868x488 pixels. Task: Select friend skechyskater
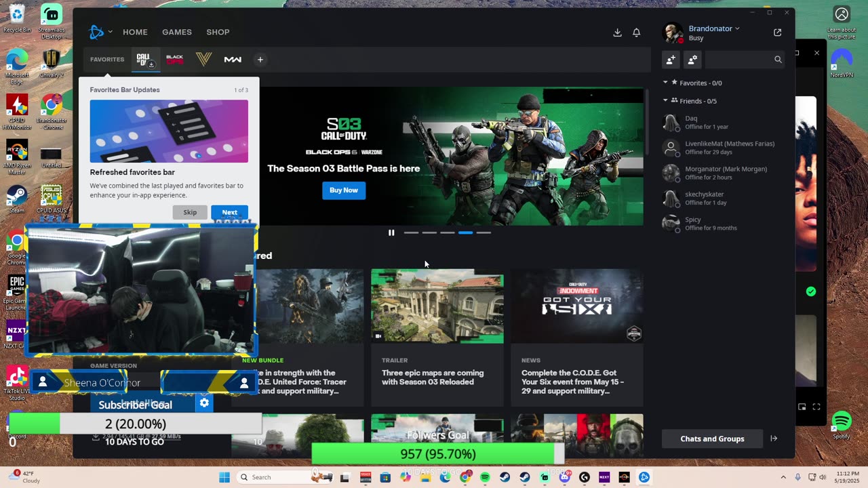tap(722, 199)
